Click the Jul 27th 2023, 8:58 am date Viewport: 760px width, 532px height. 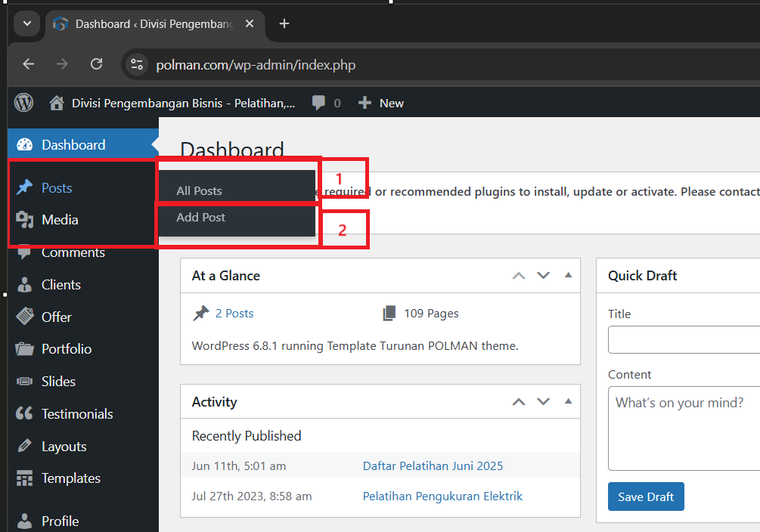[x=252, y=496]
